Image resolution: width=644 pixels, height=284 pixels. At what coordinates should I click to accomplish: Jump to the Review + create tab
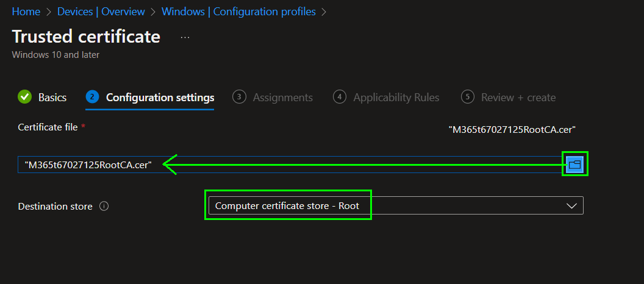518,98
